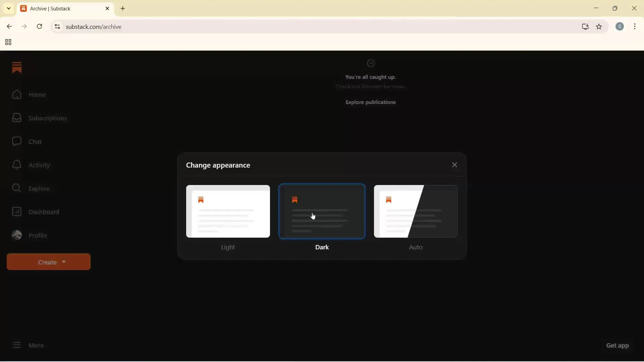Open the Home feed from the sidebar

pos(38,95)
